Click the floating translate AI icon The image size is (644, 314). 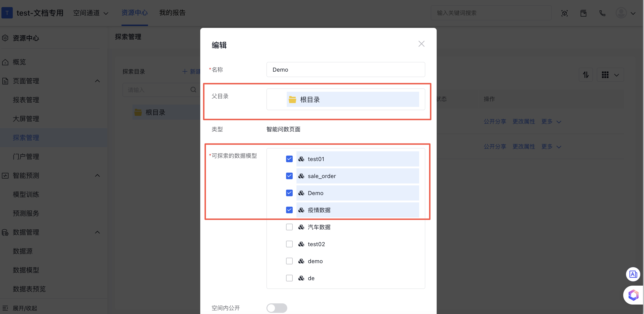click(633, 274)
